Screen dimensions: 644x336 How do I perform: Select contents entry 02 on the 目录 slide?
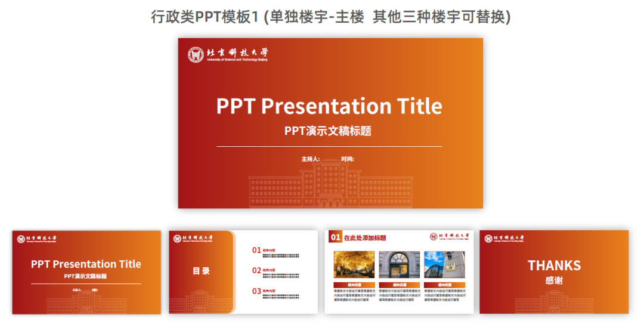pyautogui.click(x=275, y=273)
